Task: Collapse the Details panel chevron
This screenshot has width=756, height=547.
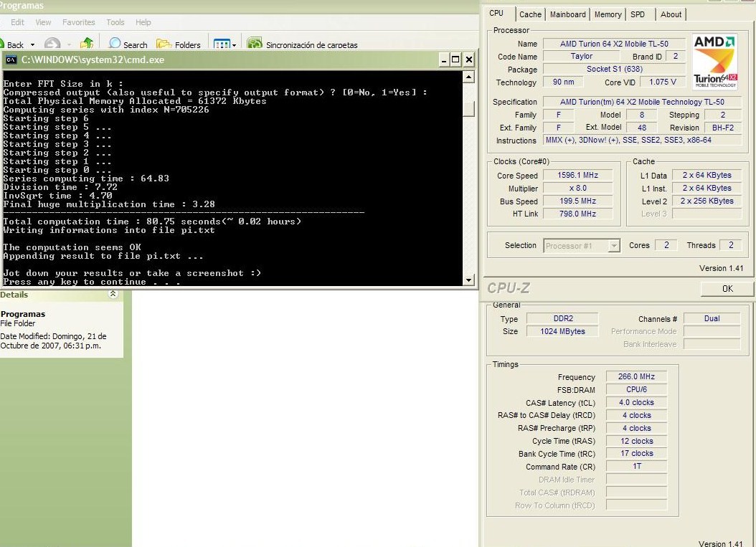Action: point(113,294)
